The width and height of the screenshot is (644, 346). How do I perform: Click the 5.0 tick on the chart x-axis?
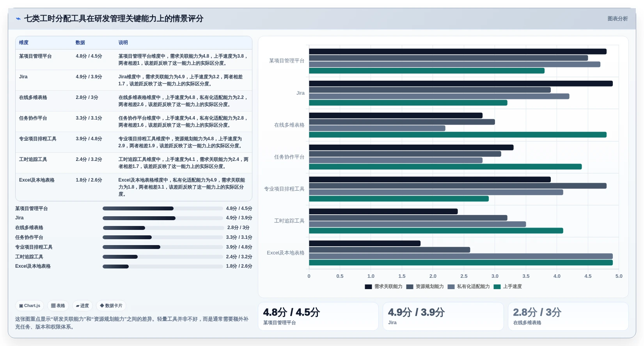pos(619,276)
